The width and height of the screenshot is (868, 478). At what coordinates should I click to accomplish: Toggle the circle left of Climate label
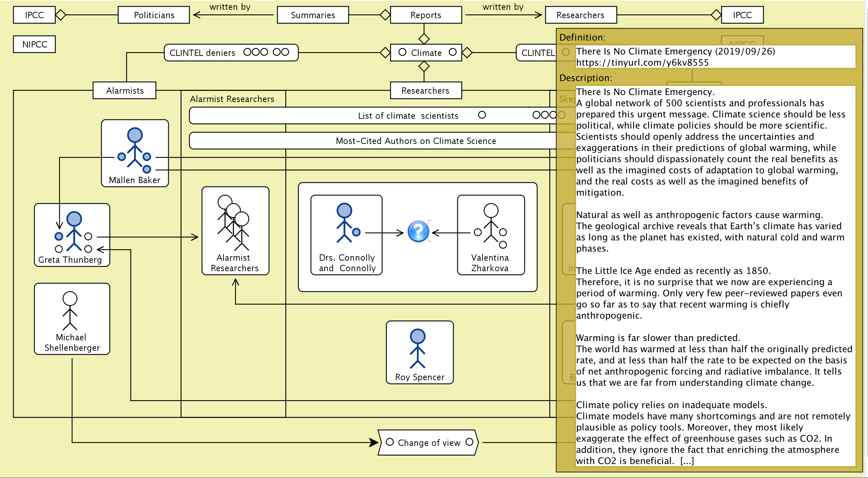(402, 52)
